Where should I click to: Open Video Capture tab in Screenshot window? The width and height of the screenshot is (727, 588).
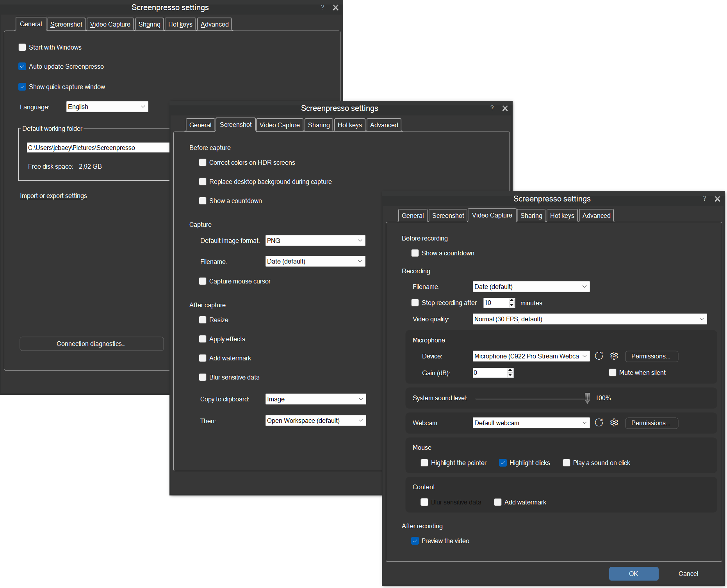coord(280,125)
